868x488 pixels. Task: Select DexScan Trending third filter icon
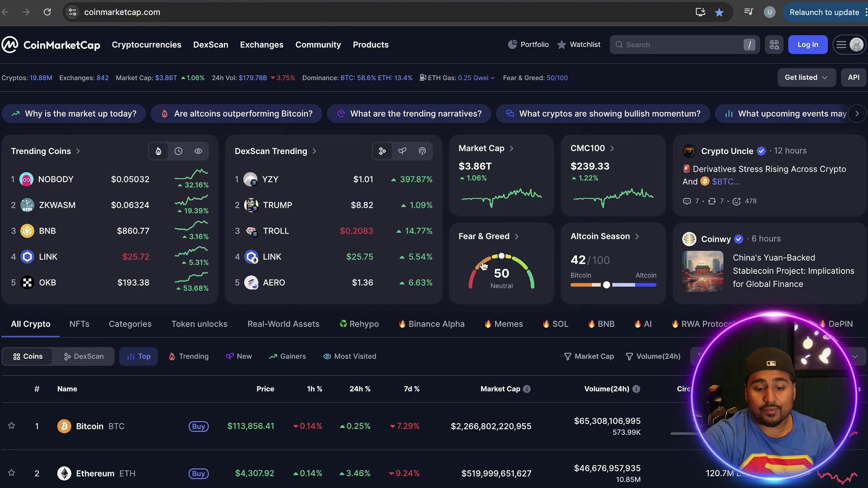422,151
